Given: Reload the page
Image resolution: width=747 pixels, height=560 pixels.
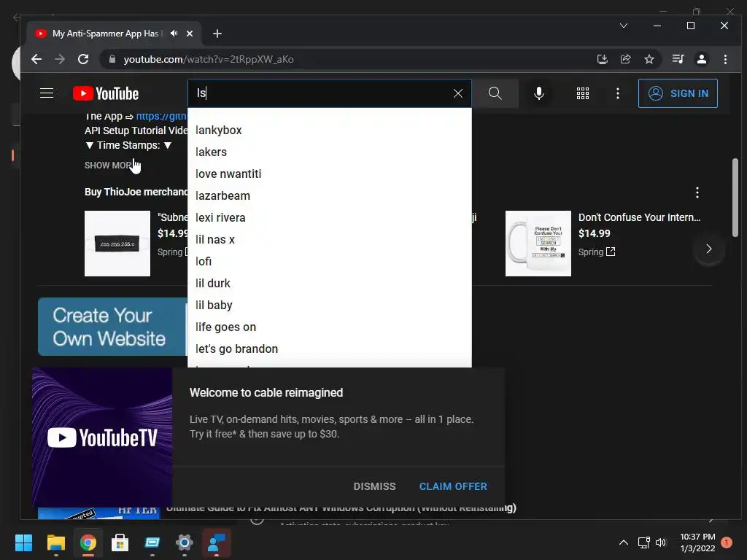Looking at the screenshot, I should point(83,59).
